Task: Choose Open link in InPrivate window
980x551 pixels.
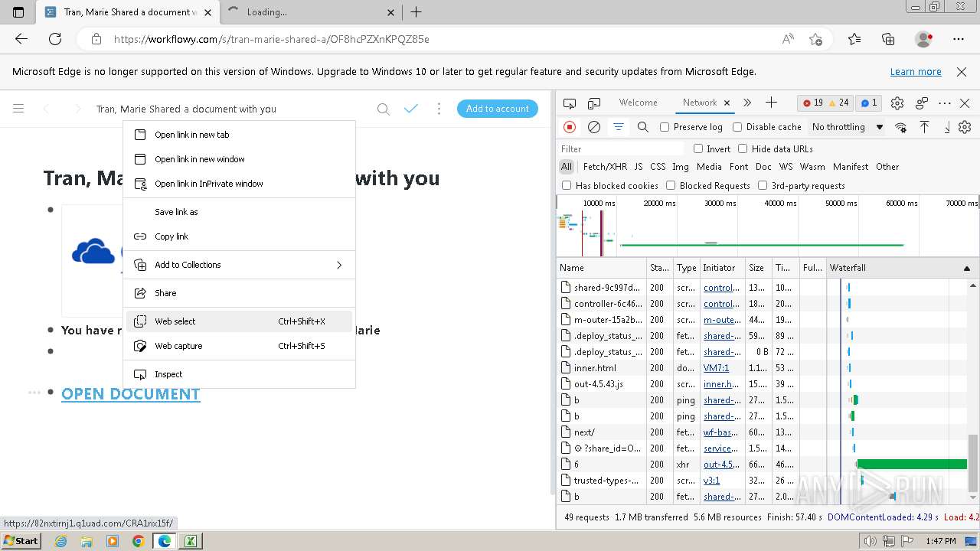Action: click(240, 184)
